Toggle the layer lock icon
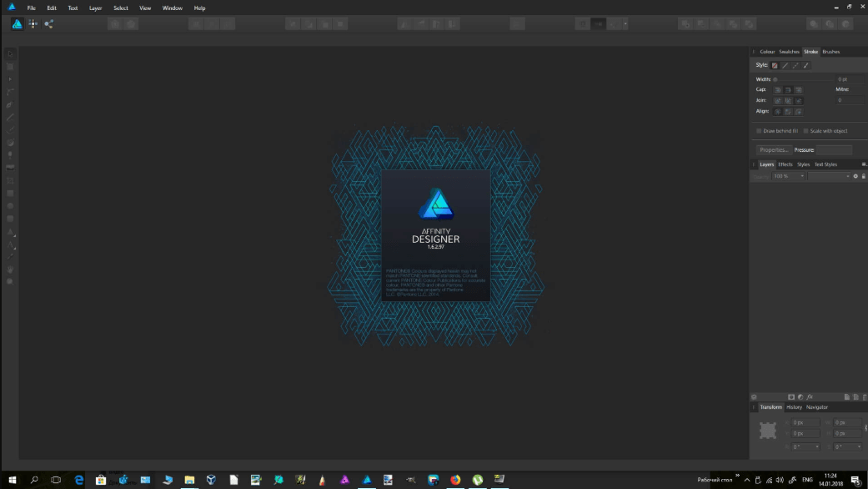Screen dimensions: 868x489 pyautogui.click(x=863, y=176)
